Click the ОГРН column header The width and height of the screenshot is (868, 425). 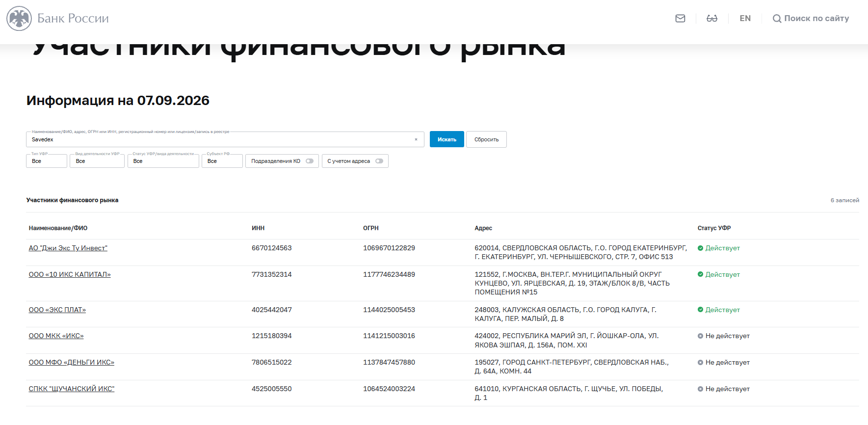pos(371,228)
